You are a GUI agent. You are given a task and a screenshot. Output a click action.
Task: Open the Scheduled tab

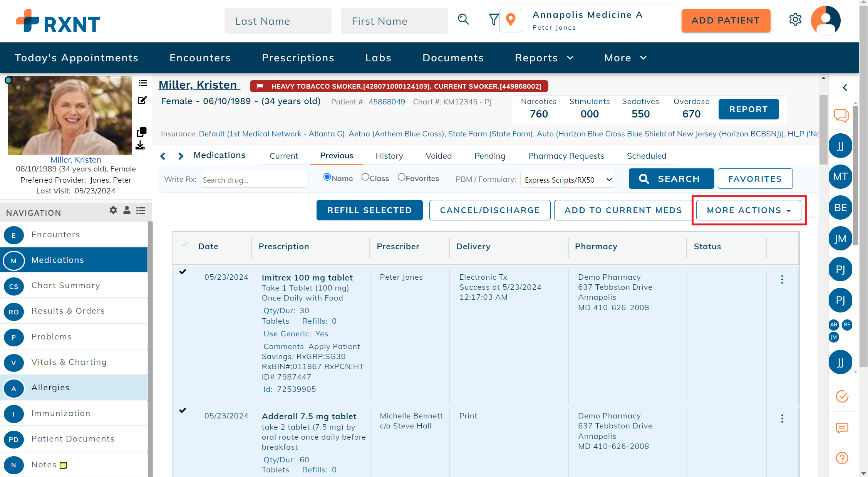tap(646, 156)
